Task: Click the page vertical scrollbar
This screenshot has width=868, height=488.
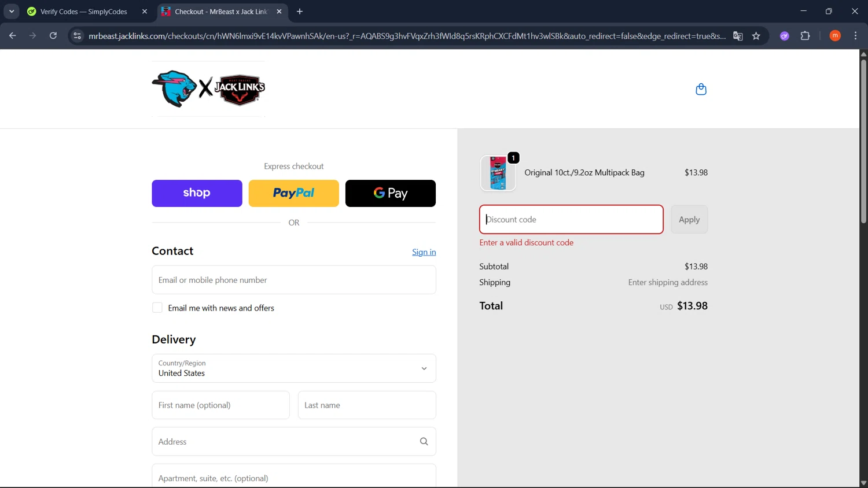Action: coord(863,142)
